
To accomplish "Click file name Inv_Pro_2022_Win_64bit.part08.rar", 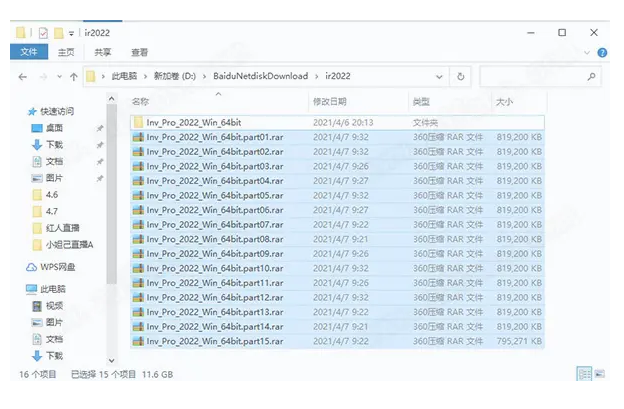I will [x=215, y=239].
